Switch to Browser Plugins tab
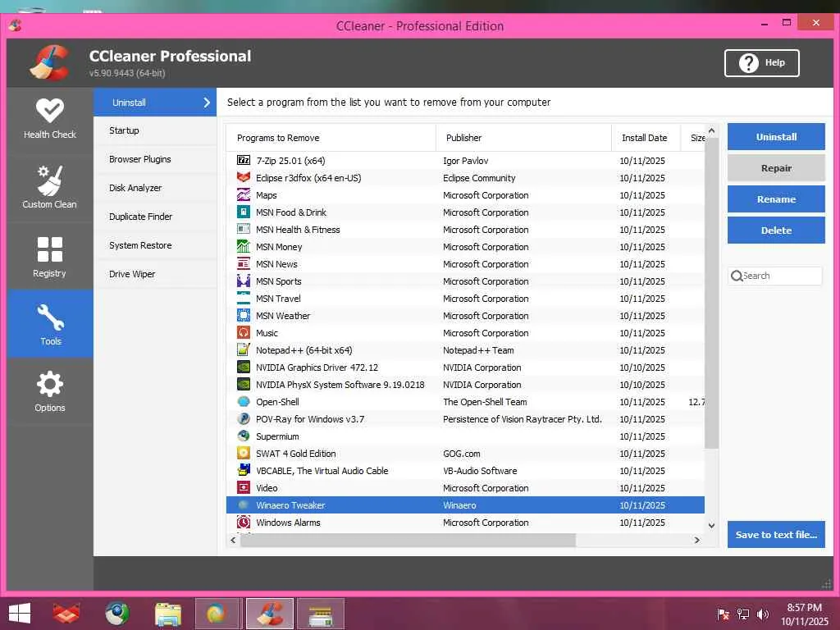Viewport: 840px width, 630px height. 155,159
